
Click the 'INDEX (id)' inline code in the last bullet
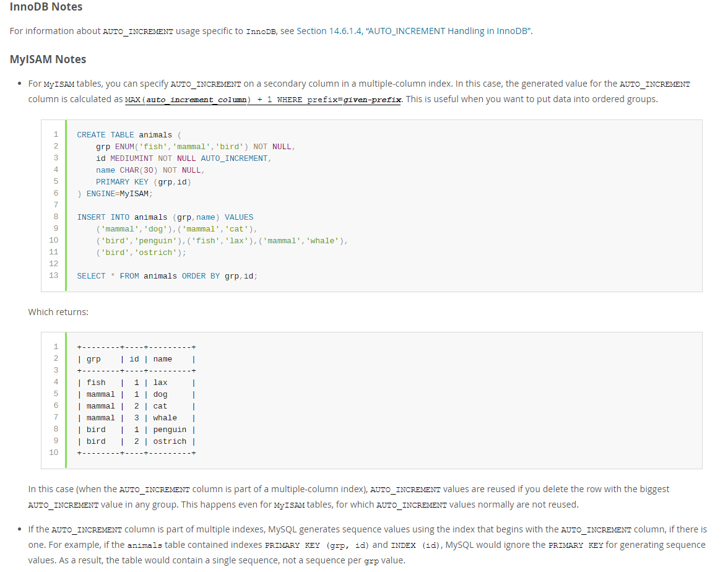coord(417,545)
